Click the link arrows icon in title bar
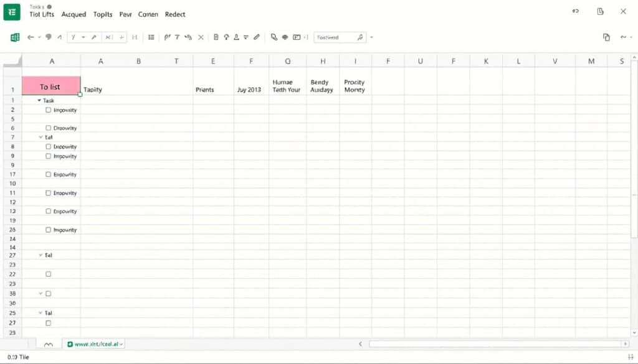The image size is (638, 364). point(575,11)
